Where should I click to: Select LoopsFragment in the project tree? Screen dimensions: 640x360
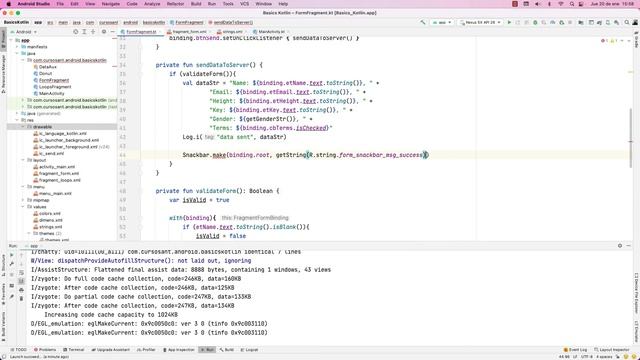(x=55, y=87)
